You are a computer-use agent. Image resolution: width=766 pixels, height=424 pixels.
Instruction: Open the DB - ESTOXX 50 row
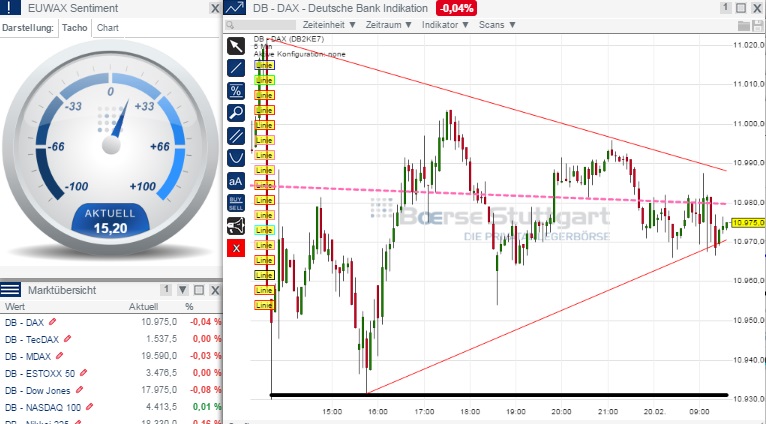click(x=111, y=373)
